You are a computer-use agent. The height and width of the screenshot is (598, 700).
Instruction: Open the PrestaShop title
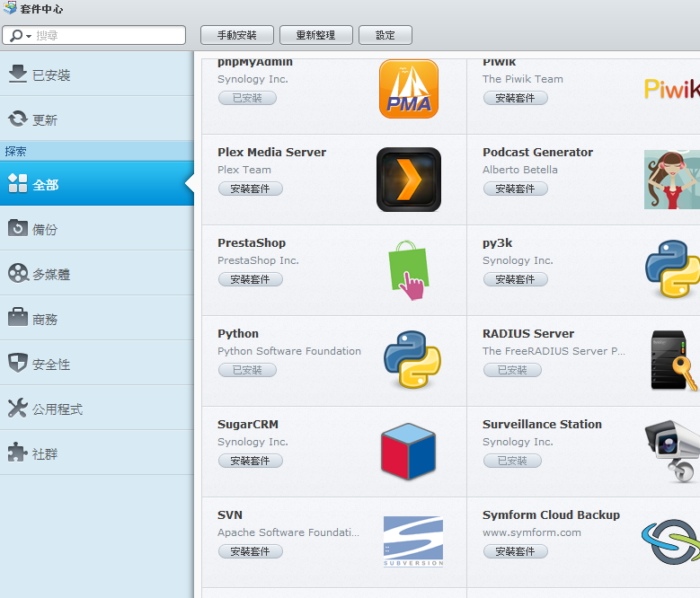(x=252, y=243)
